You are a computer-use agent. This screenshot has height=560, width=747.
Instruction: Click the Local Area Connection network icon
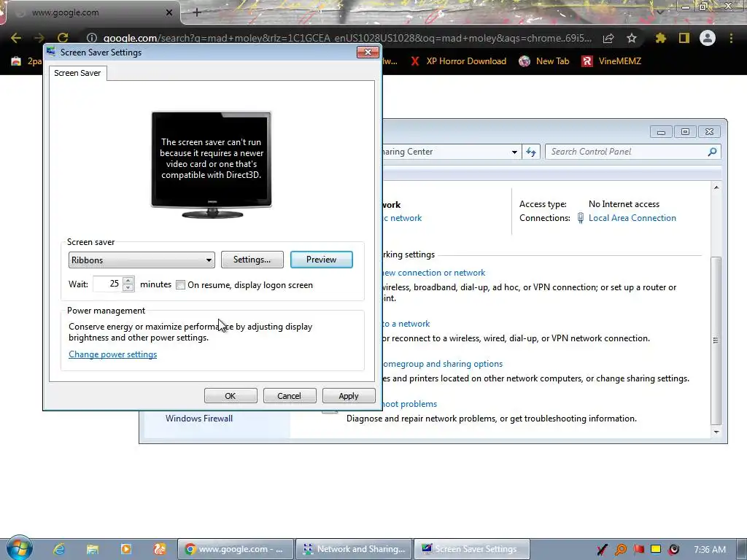click(580, 218)
